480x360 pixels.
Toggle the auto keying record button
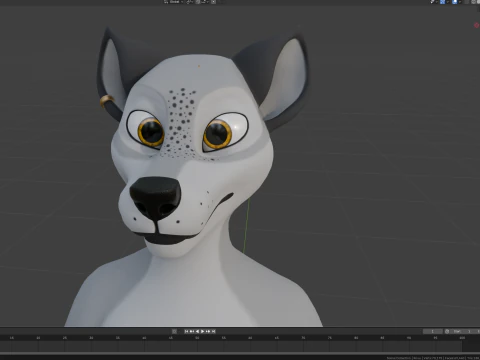pos(174,331)
